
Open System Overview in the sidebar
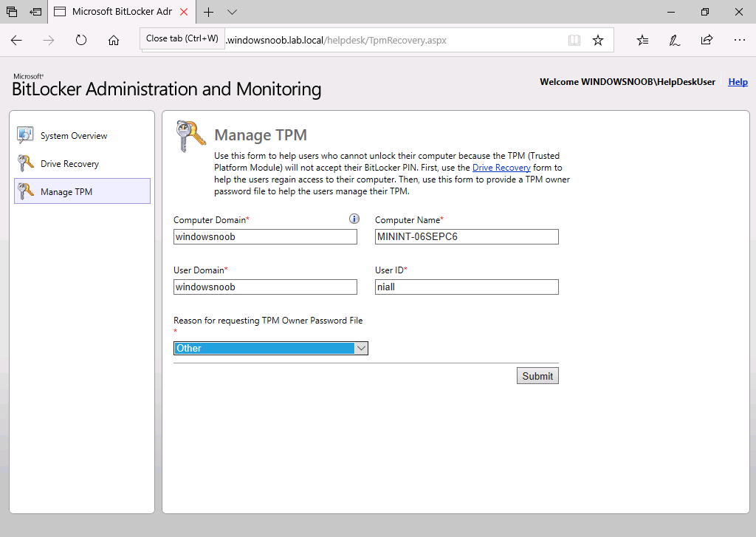(x=82, y=136)
